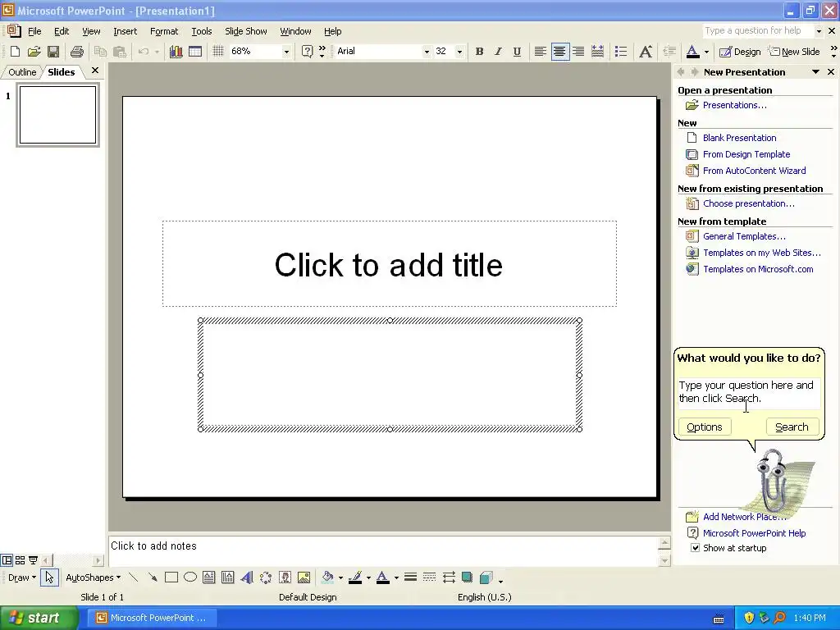Open Line Style options

[x=410, y=577]
